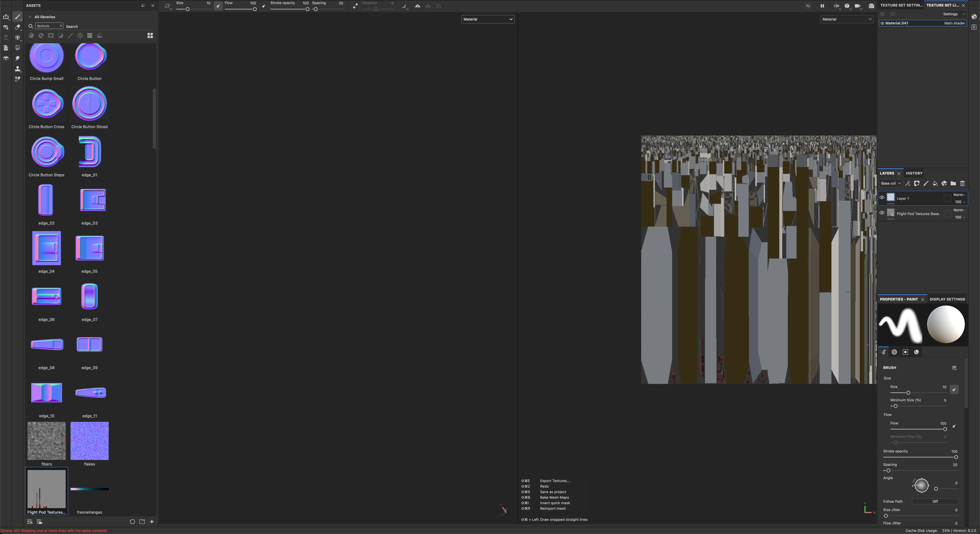Add a fill layer with bucket icon
980x534 pixels.
[935, 183]
